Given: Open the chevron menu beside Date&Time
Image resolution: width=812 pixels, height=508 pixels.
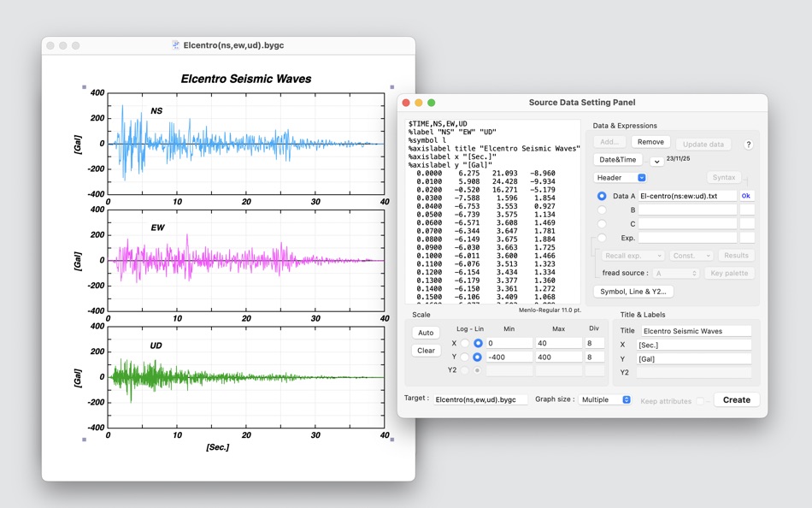Looking at the screenshot, I should click(656, 161).
